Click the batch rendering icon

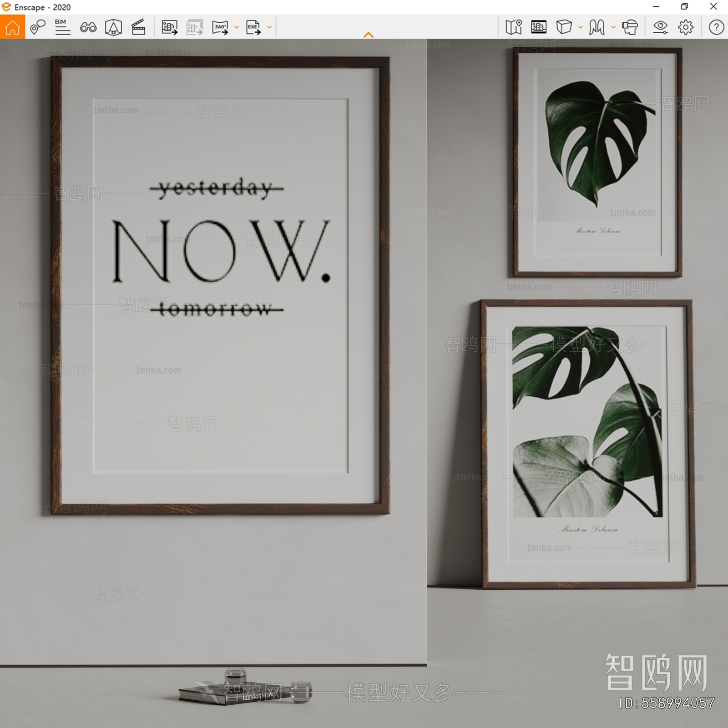point(195,27)
